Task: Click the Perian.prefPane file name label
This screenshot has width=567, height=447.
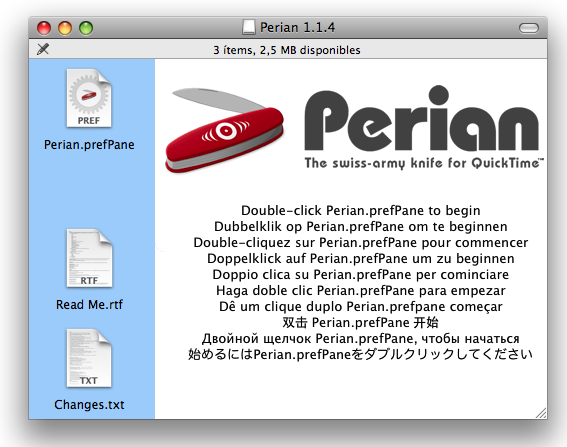Action: tap(89, 145)
